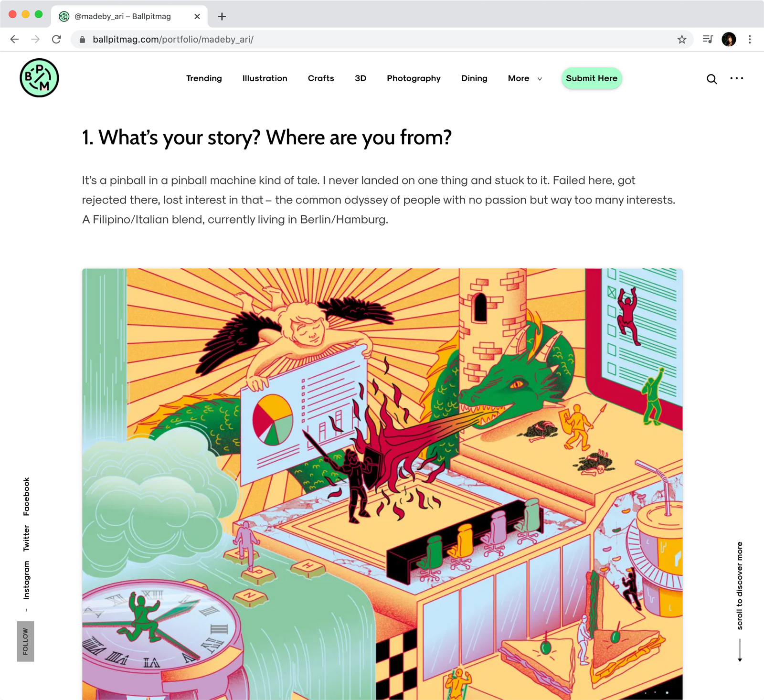Go back using the browser back arrow
The width and height of the screenshot is (764, 700).
tap(15, 39)
